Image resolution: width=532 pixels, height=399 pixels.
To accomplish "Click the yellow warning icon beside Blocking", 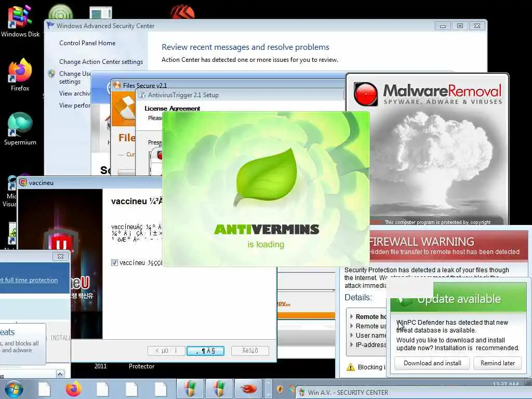I will point(350,367).
